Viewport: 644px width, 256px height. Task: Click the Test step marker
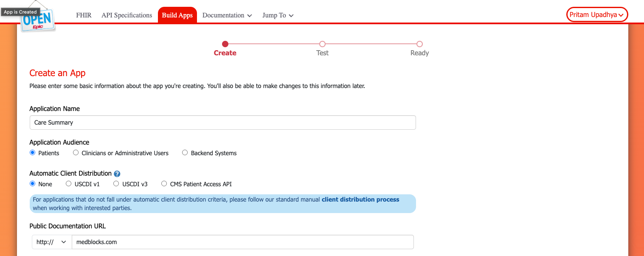[x=322, y=44]
